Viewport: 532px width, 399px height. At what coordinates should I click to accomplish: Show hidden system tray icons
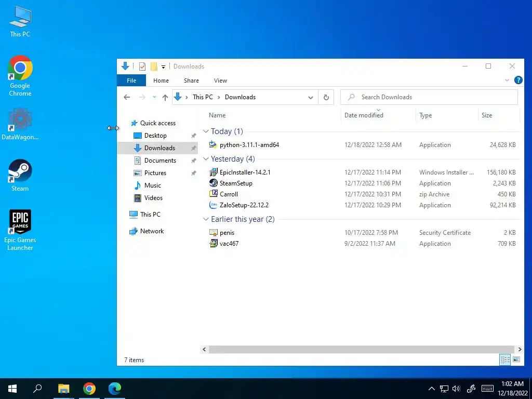[431, 389]
